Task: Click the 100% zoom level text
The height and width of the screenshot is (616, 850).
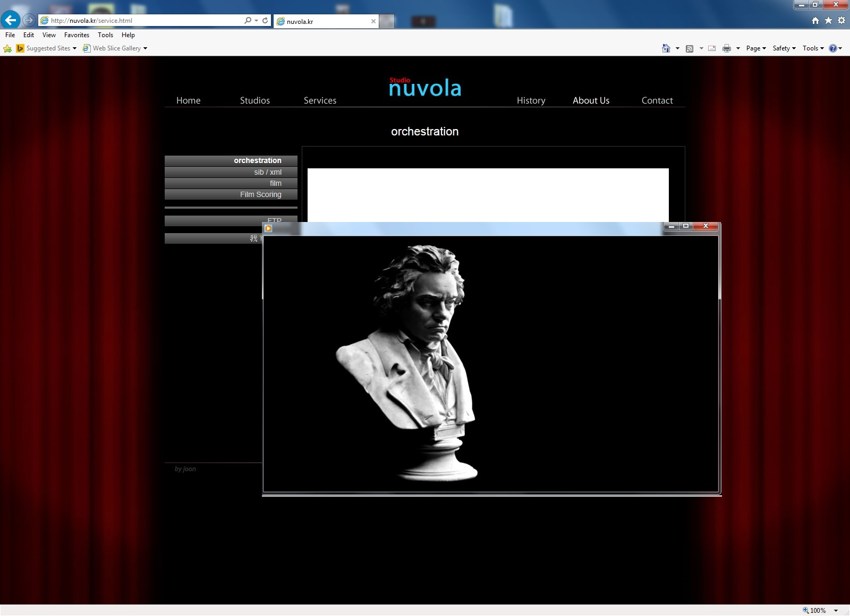Action: [818, 610]
